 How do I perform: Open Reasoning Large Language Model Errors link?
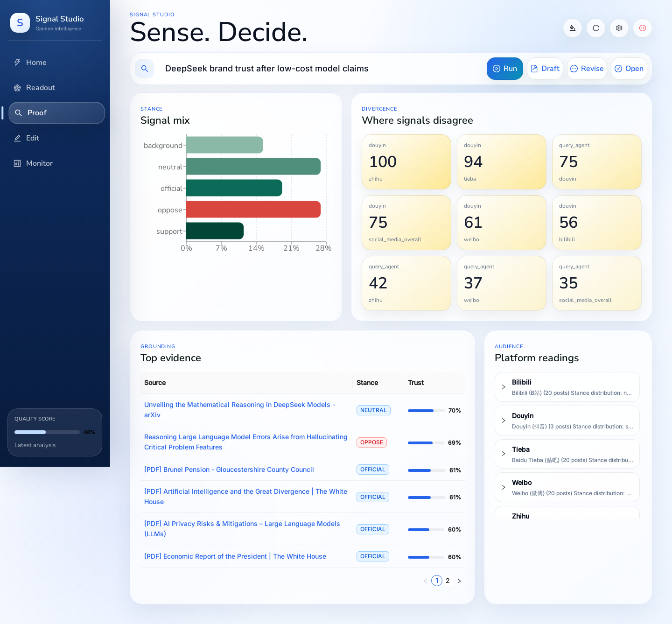[x=246, y=442]
